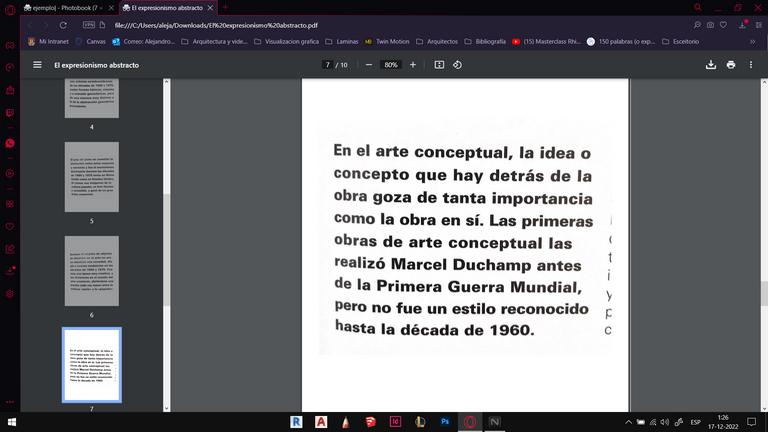Open Notion from the taskbar
The width and height of the screenshot is (768, 432).
[x=495, y=422]
